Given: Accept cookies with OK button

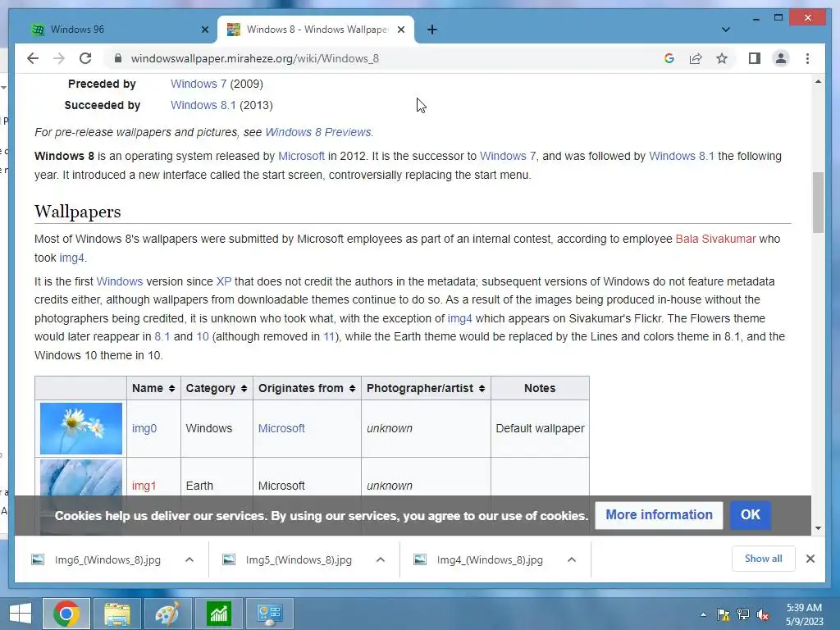Looking at the screenshot, I should [x=750, y=515].
